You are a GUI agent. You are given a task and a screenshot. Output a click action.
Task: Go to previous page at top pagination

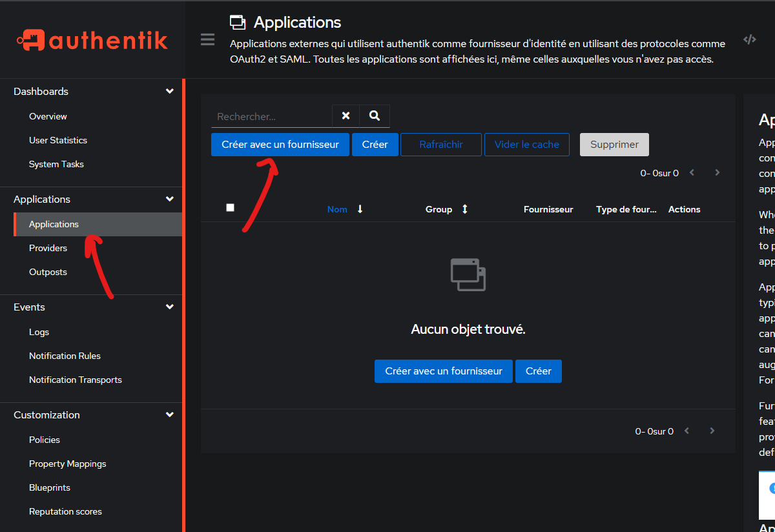point(692,172)
